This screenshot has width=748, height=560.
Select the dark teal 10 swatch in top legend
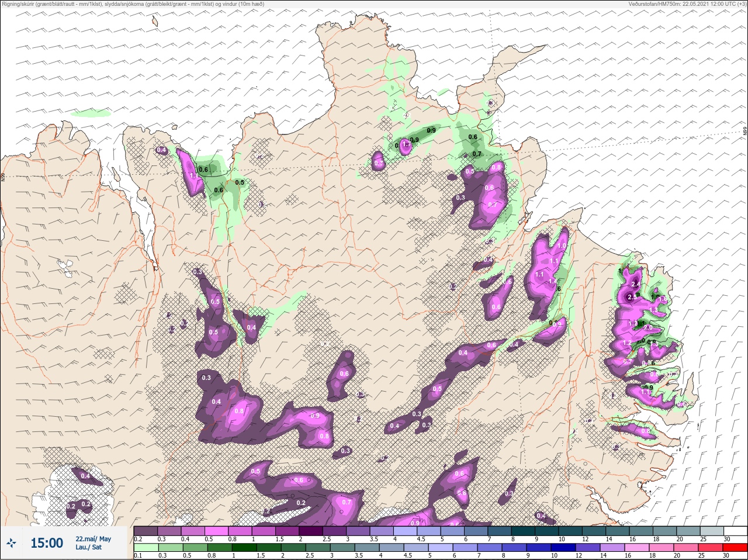(x=571, y=531)
